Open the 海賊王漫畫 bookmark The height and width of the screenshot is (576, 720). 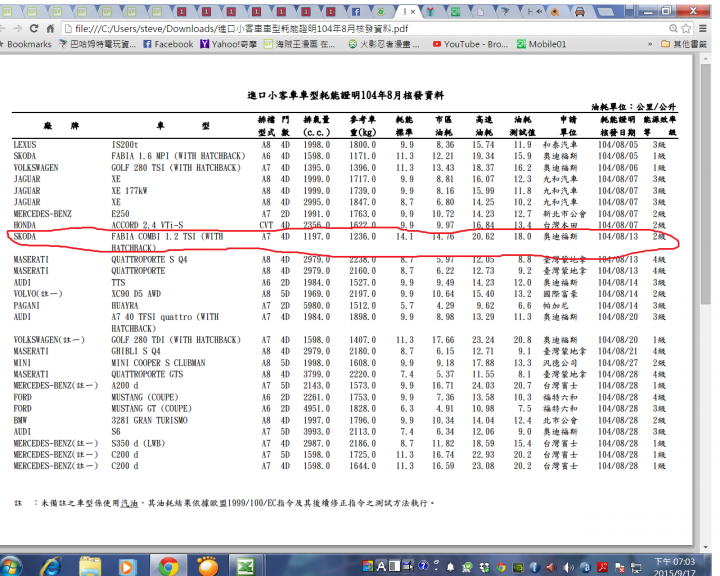point(299,44)
